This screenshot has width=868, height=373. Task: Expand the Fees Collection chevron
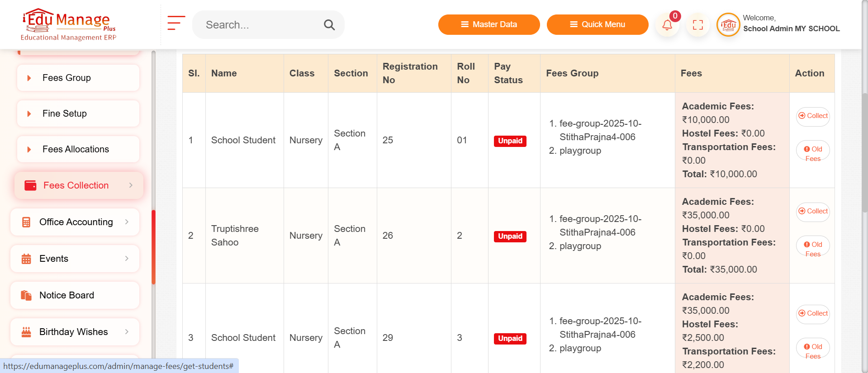pos(131,185)
